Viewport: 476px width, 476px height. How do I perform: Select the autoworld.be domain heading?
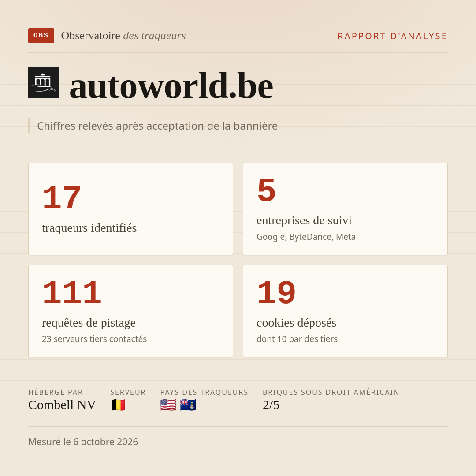(x=171, y=86)
